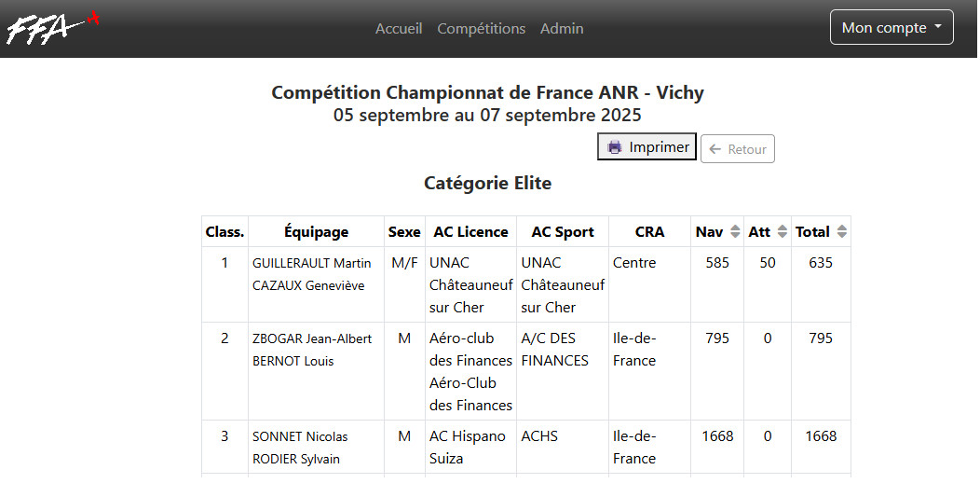Sort by Nav column arrows
980x497 pixels.
tap(735, 232)
